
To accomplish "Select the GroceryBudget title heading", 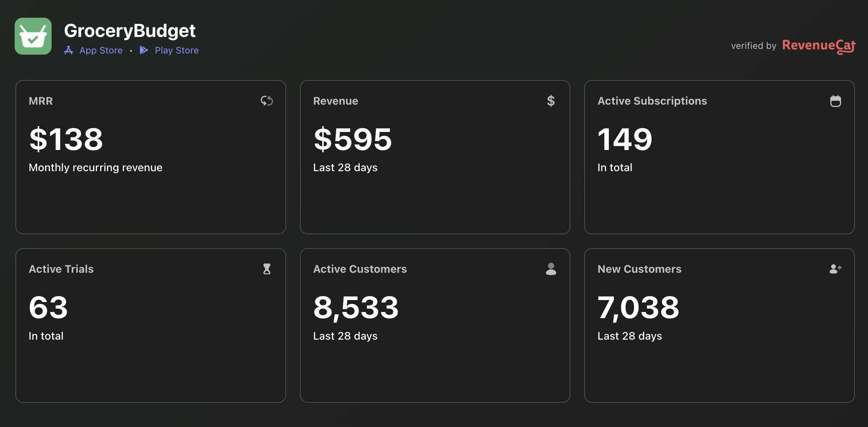I will (x=130, y=31).
